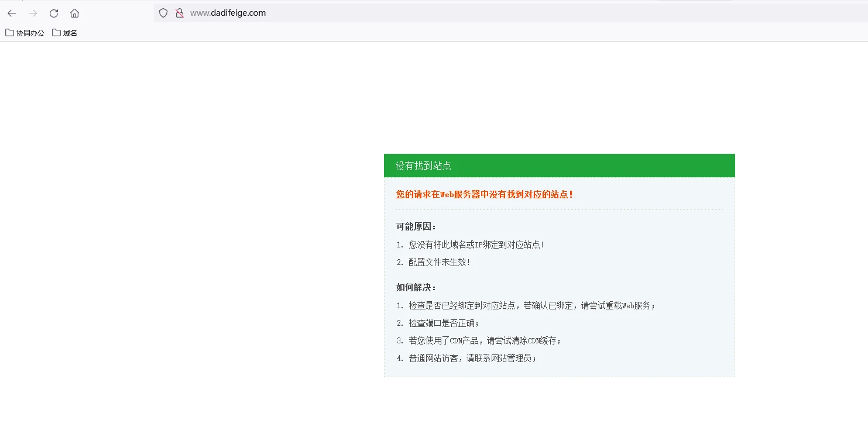This screenshot has width=868, height=434.
Task: Reload the current page
Action: [x=54, y=13]
